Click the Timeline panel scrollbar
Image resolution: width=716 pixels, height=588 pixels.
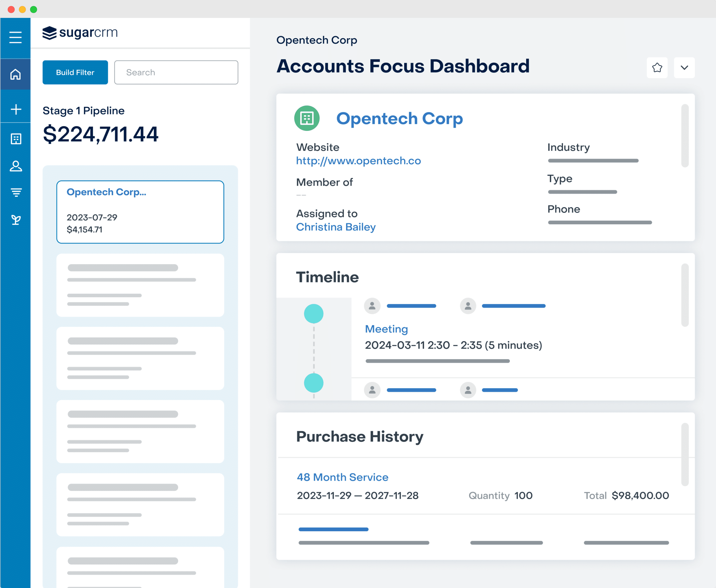[685, 295]
